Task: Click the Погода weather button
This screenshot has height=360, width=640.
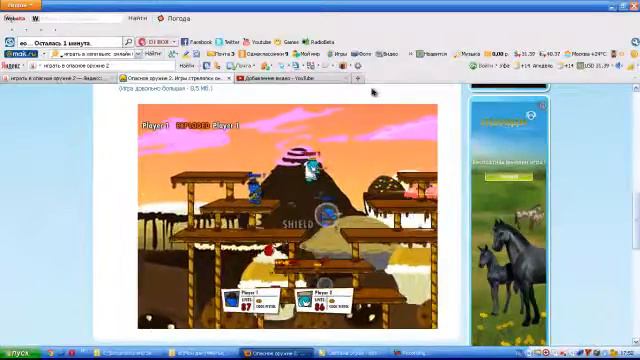Action: pyautogui.click(x=174, y=18)
